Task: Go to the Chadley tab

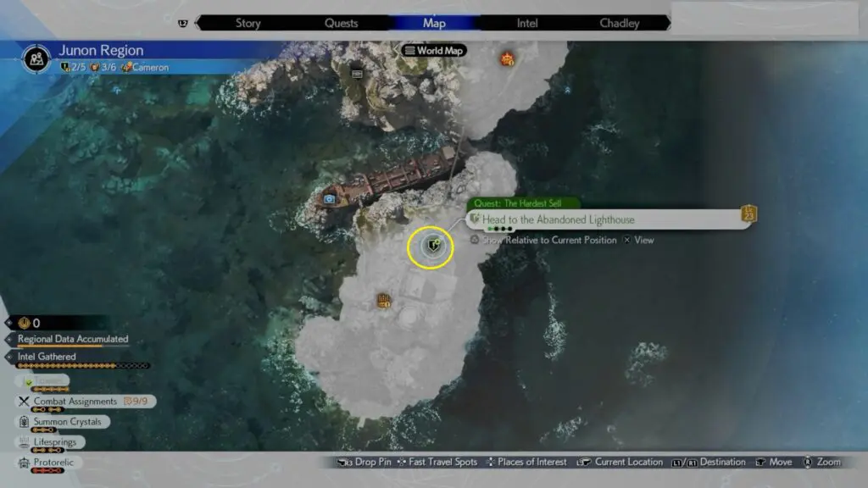Action: pyautogui.click(x=620, y=23)
